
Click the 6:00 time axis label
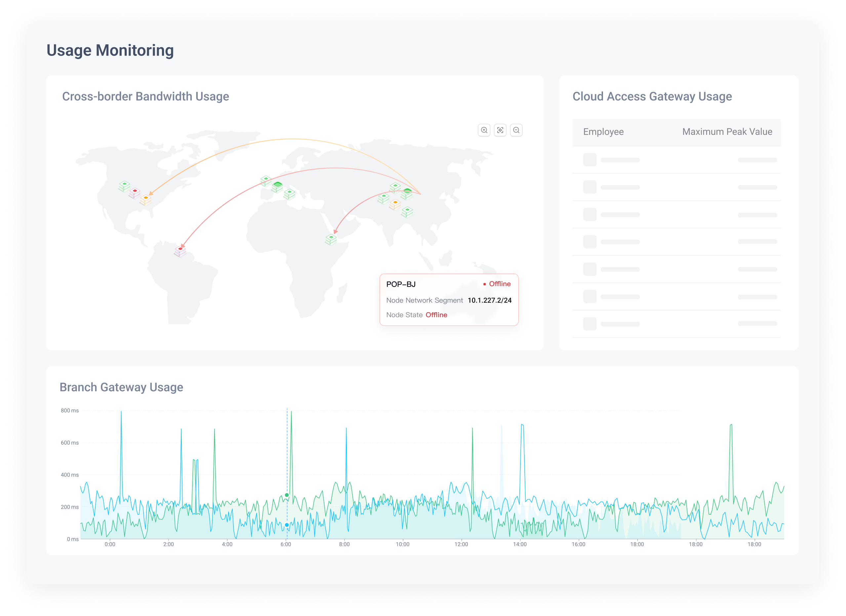[286, 544]
